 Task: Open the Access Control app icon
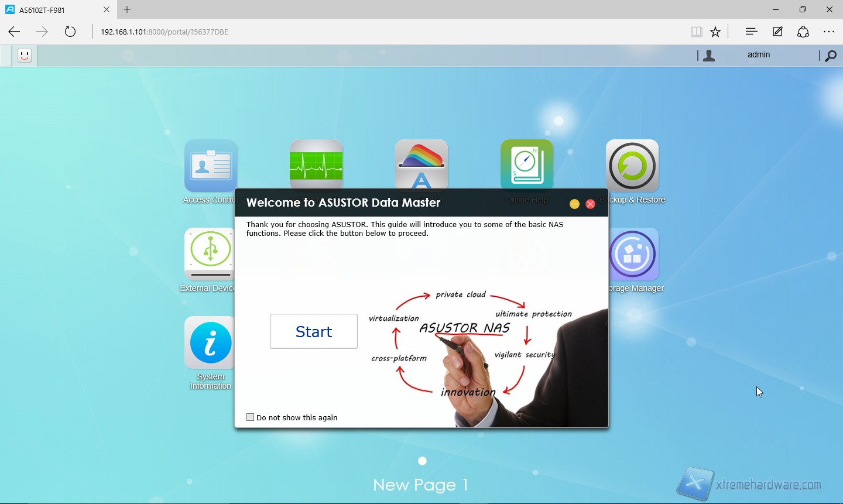(211, 166)
